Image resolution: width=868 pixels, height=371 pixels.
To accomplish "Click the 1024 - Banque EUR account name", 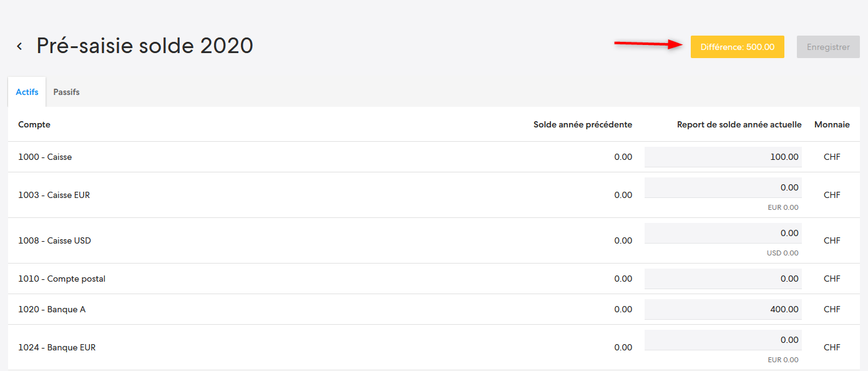I will click(57, 347).
